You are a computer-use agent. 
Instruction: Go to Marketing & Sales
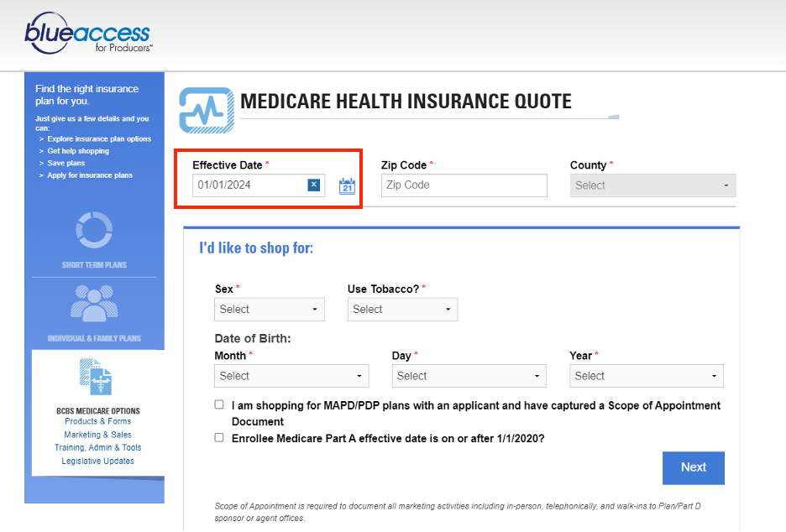click(97, 435)
